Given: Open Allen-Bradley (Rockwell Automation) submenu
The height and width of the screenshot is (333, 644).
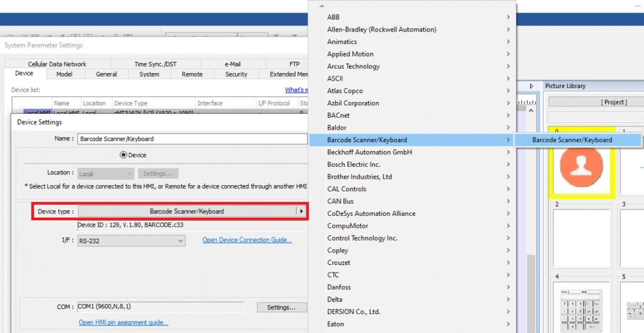Looking at the screenshot, I should (412, 29).
